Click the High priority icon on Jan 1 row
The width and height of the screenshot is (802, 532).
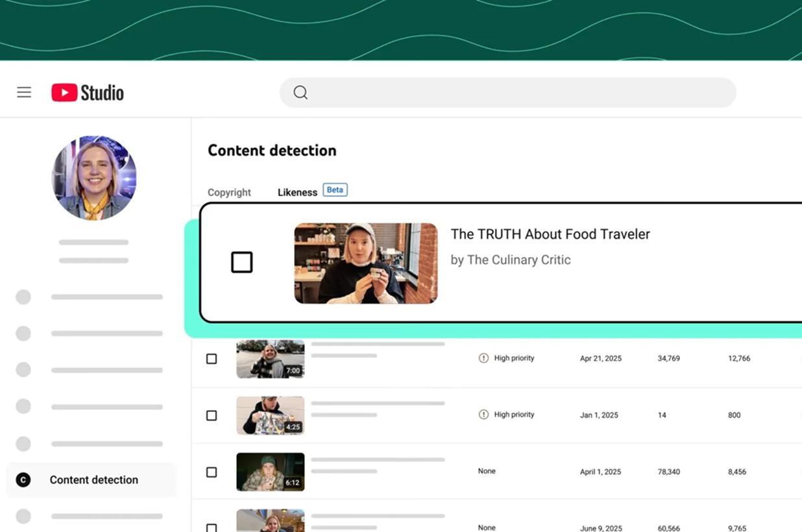[x=484, y=414]
